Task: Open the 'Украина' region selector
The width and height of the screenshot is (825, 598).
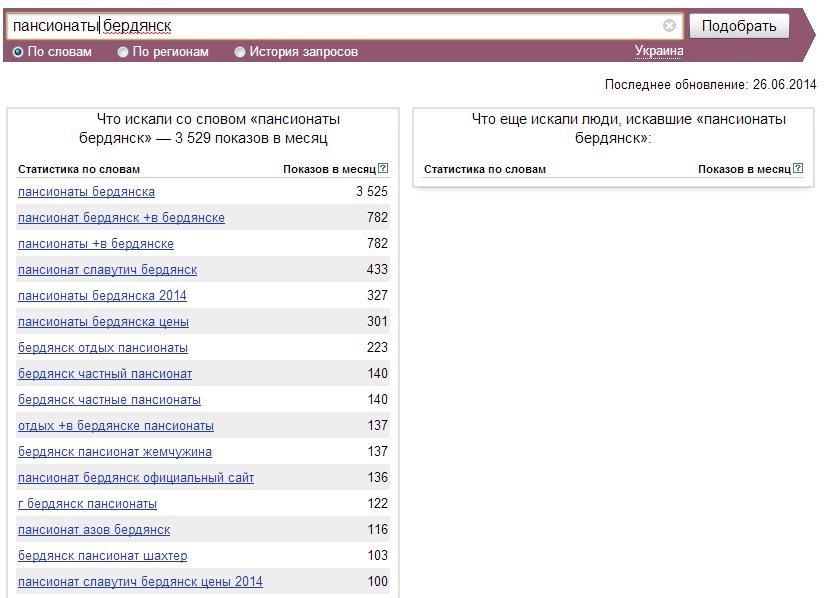Action: (x=659, y=51)
